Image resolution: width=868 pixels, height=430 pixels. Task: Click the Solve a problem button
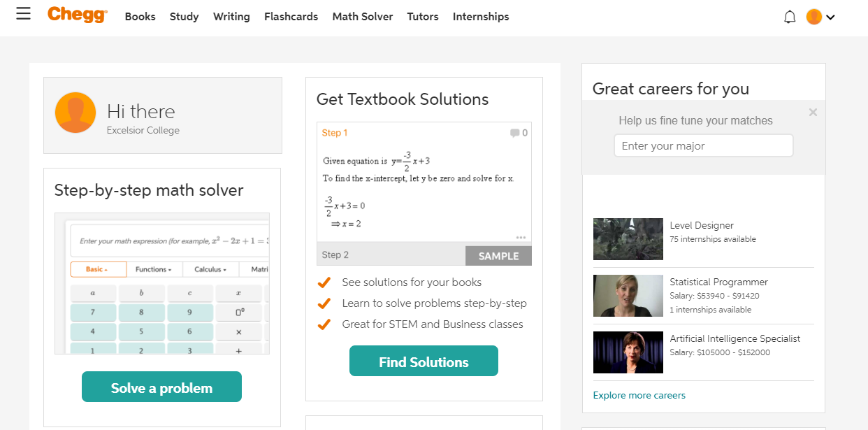click(161, 387)
